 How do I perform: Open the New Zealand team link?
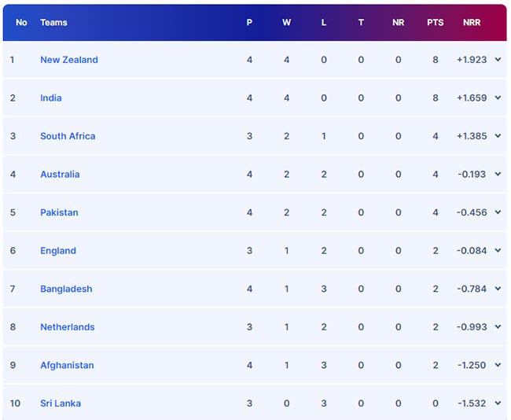pos(69,60)
